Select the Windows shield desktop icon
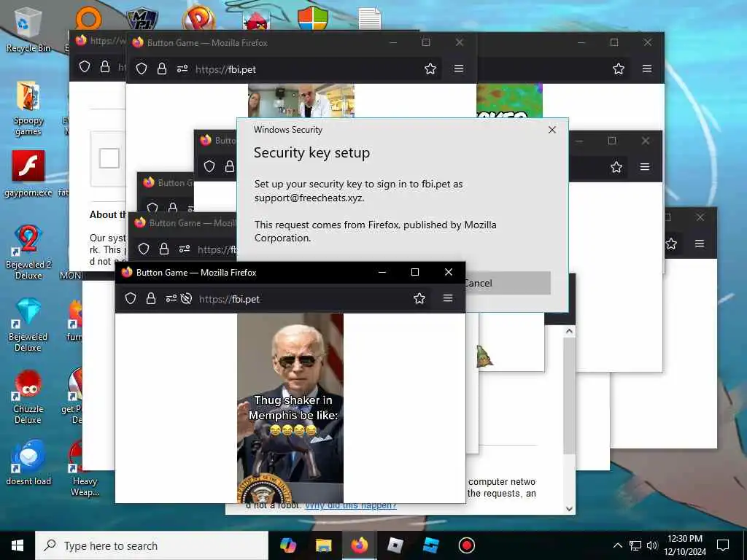747x560 pixels. pos(313,18)
